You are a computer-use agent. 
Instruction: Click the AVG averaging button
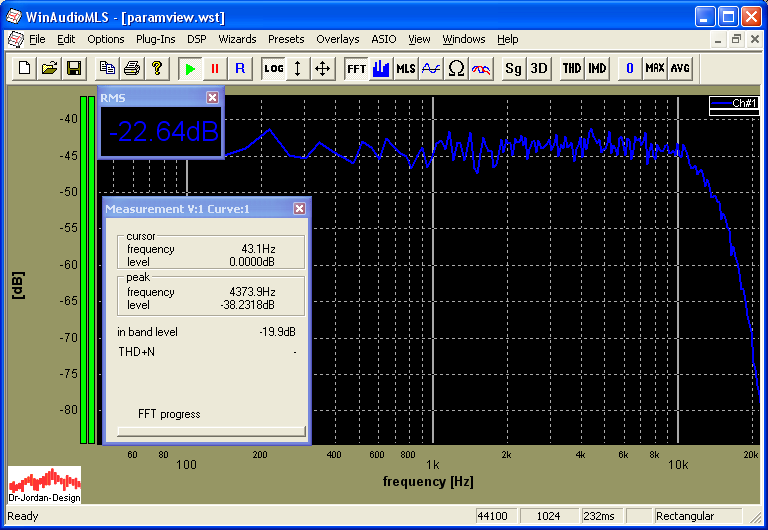pyautogui.click(x=680, y=68)
